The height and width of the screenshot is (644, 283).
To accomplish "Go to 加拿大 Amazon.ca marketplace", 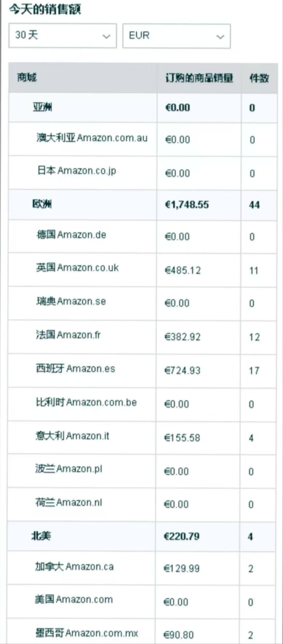I will [x=75, y=567].
